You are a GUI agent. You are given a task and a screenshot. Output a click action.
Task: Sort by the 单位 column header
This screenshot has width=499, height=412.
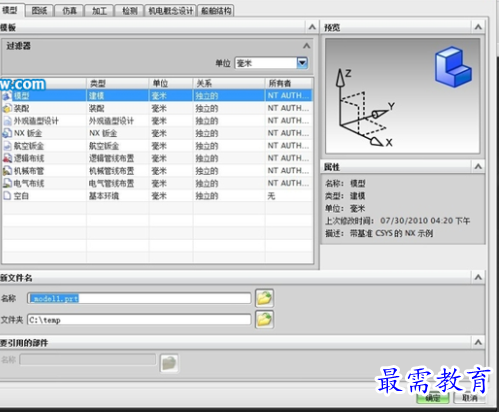171,83
